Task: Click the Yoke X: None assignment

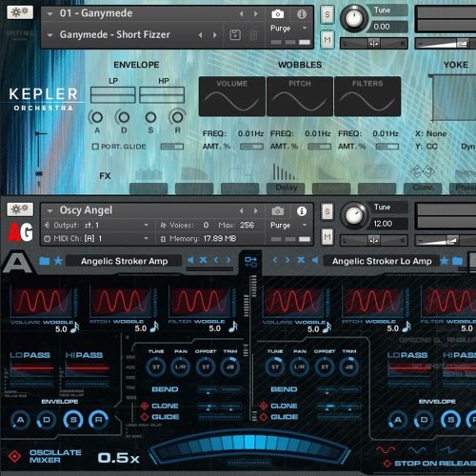Action: click(x=431, y=133)
